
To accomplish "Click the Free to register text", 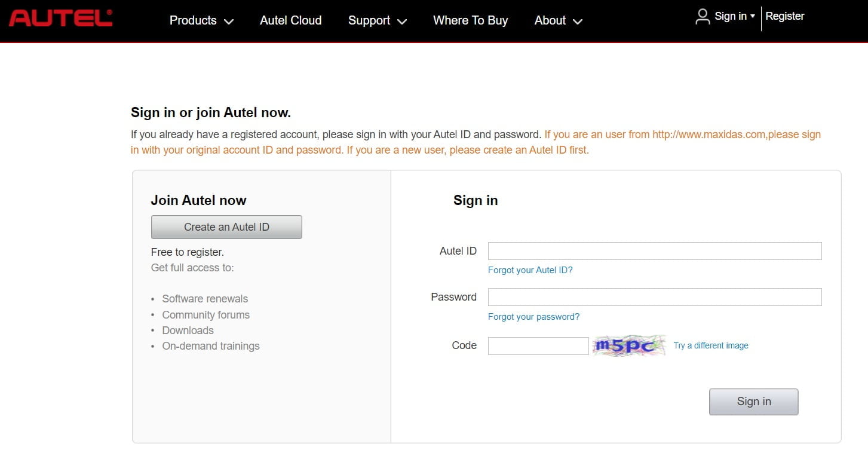I will tap(188, 252).
